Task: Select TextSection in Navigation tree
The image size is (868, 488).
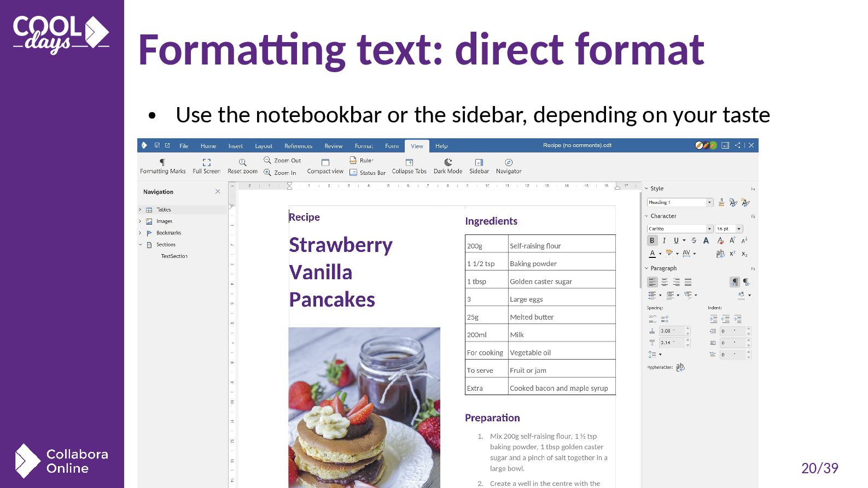Action: coord(174,256)
